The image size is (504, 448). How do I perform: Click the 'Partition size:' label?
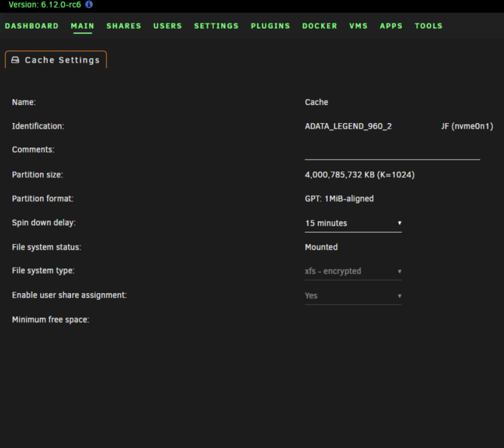tap(37, 174)
